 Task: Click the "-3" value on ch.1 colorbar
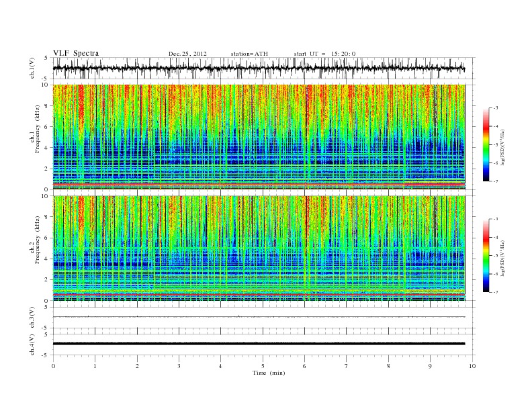tap(495, 108)
